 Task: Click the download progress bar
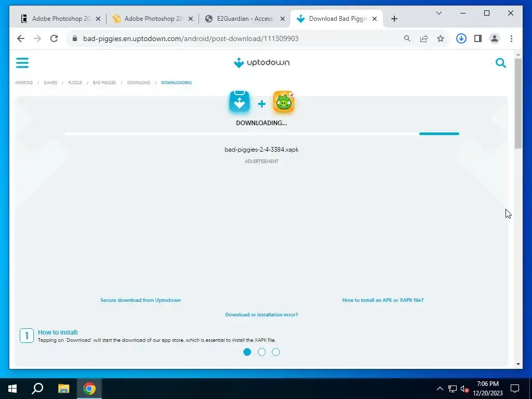[x=262, y=134]
